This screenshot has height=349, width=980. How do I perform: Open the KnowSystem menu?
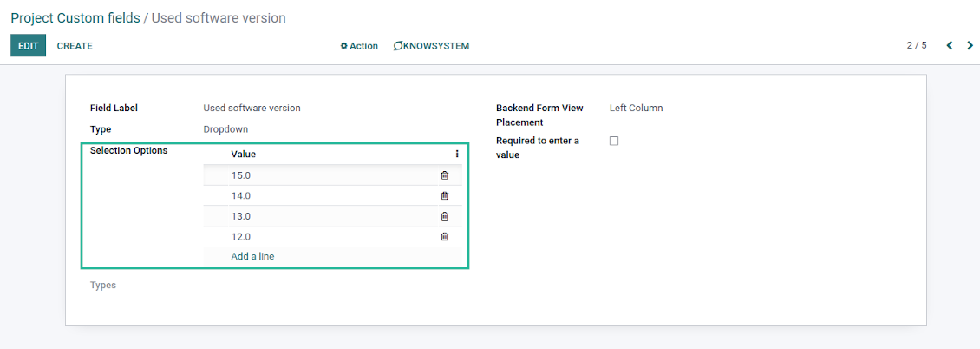click(x=432, y=46)
